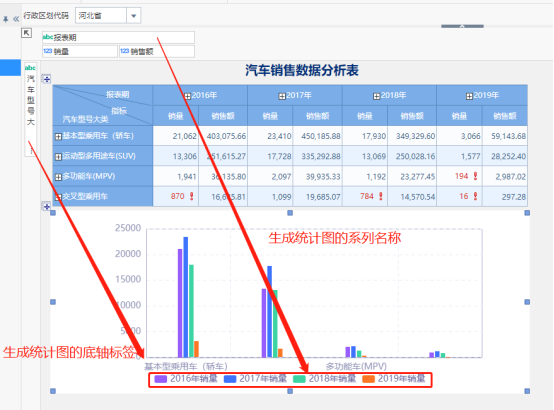
Task: Select the cell with value 19,685.07
Action: [317, 197]
